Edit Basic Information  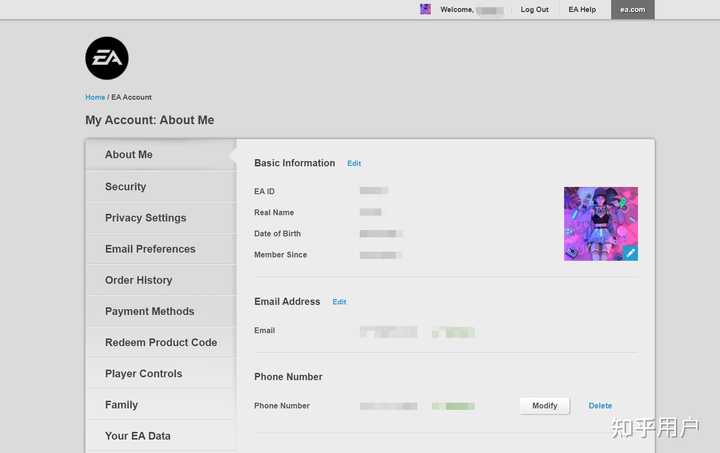[354, 163]
